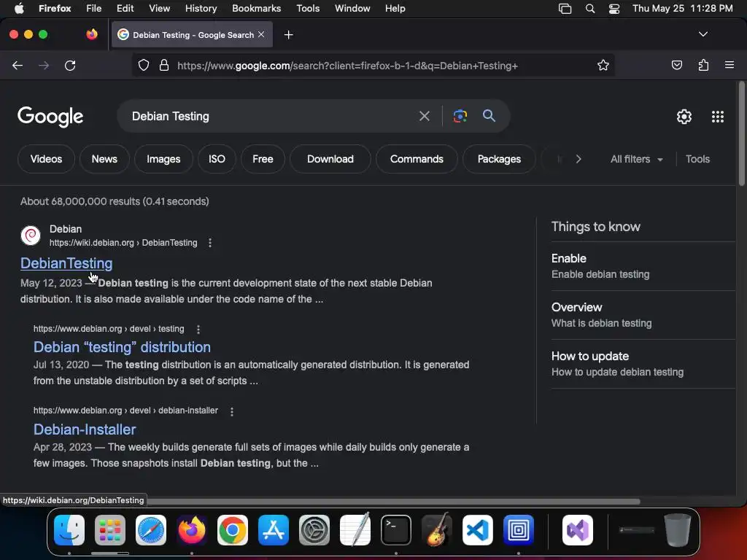Submit search with the magnifier icon
The height and width of the screenshot is (560, 747).
click(x=489, y=116)
